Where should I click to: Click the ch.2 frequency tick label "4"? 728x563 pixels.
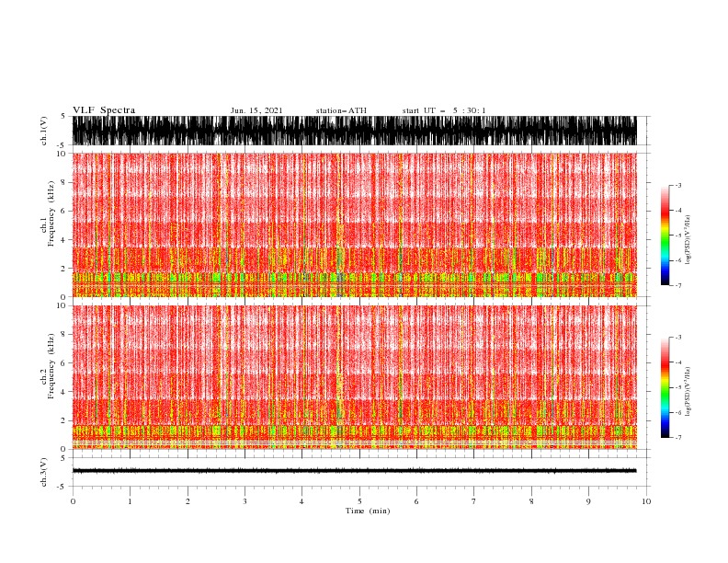click(x=64, y=392)
